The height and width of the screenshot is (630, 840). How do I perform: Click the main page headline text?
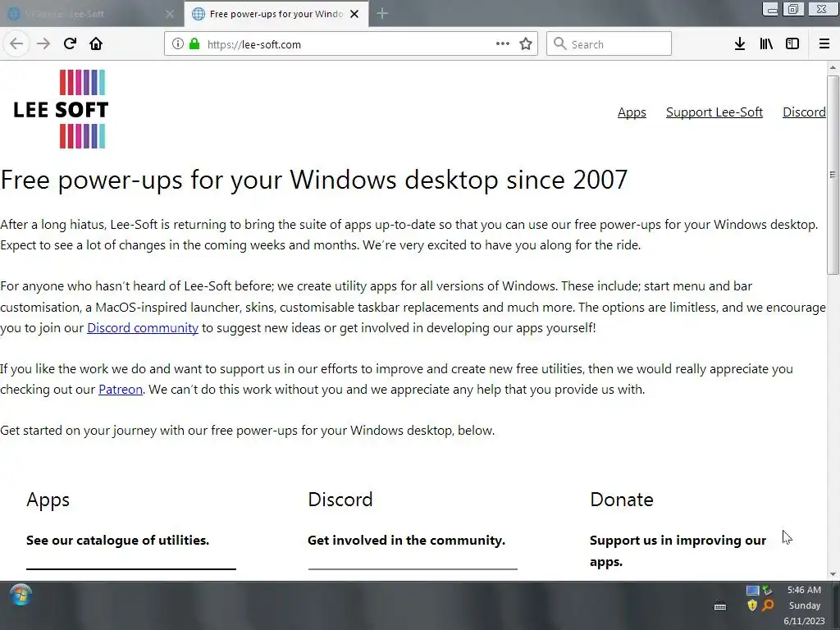pos(314,180)
